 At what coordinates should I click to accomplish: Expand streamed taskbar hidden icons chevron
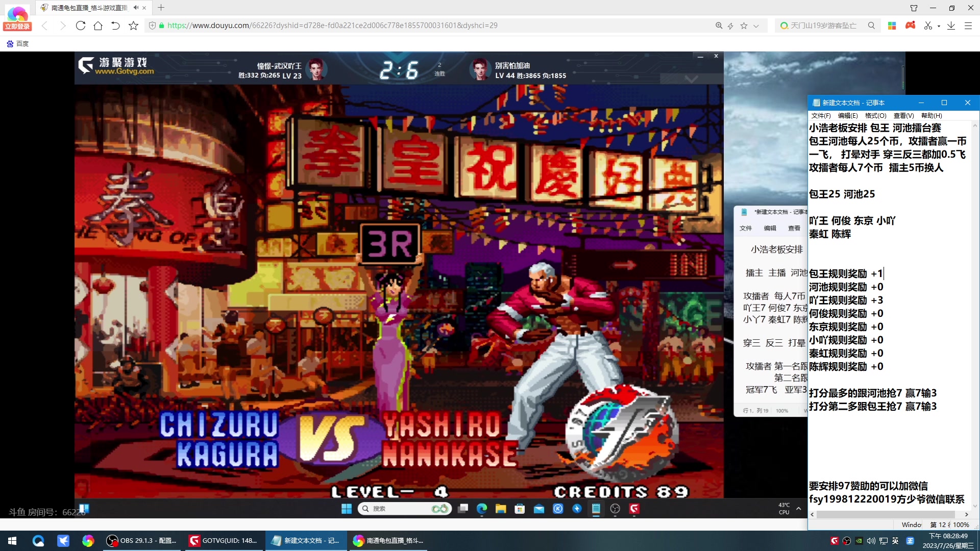pos(798,509)
